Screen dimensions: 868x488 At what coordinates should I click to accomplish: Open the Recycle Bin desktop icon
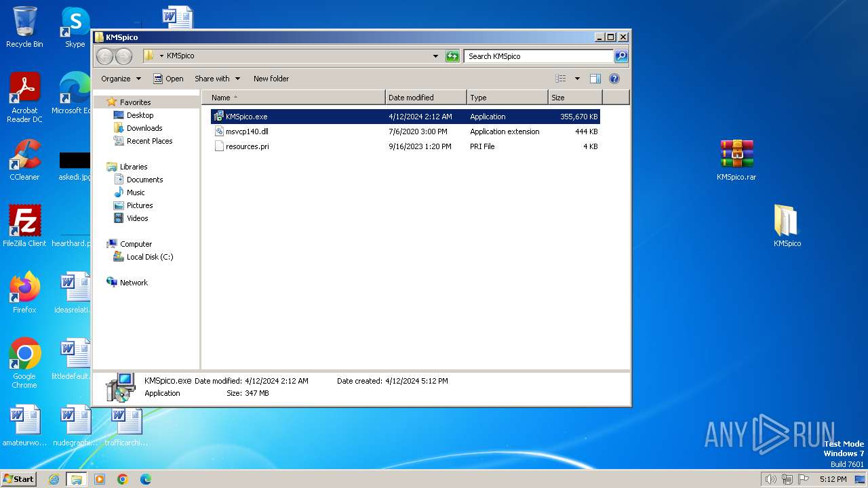[x=24, y=27]
